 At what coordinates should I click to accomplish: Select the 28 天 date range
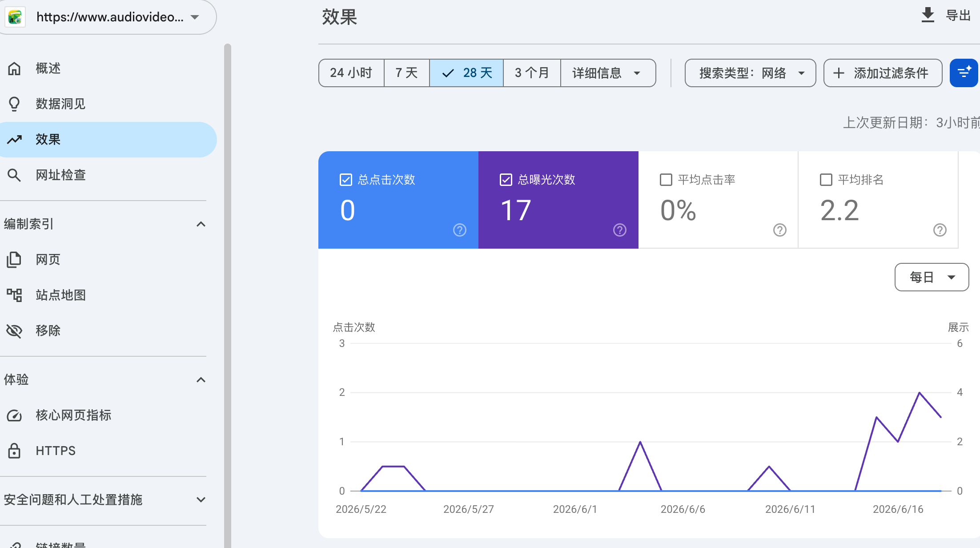tap(466, 73)
